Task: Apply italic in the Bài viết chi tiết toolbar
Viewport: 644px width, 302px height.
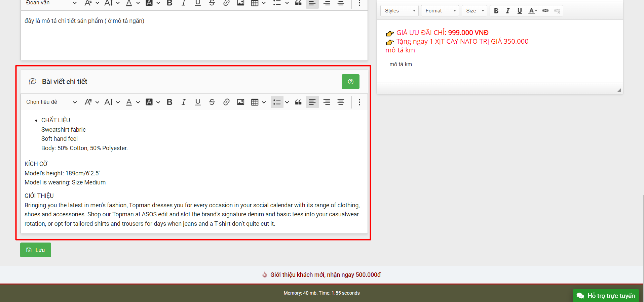Action: 184,102
